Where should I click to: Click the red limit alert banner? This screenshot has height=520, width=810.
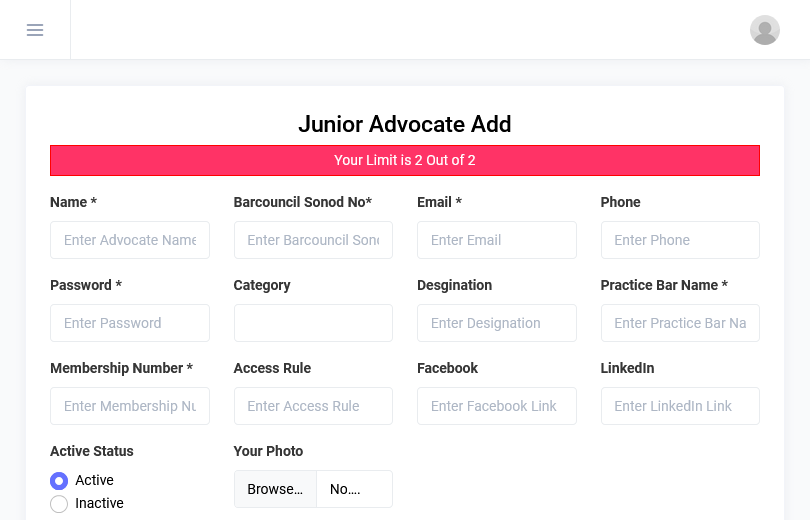click(x=405, y=160)
